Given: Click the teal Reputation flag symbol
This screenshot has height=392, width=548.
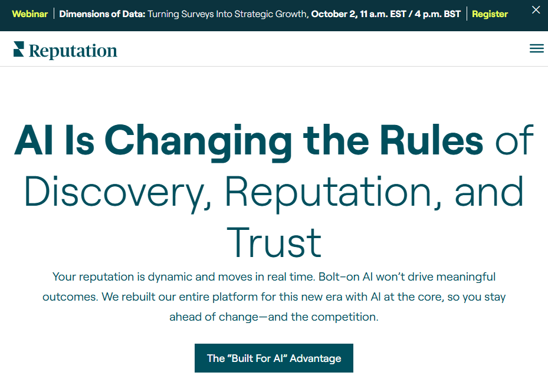Looking at the screenshot, I should 18,48.
